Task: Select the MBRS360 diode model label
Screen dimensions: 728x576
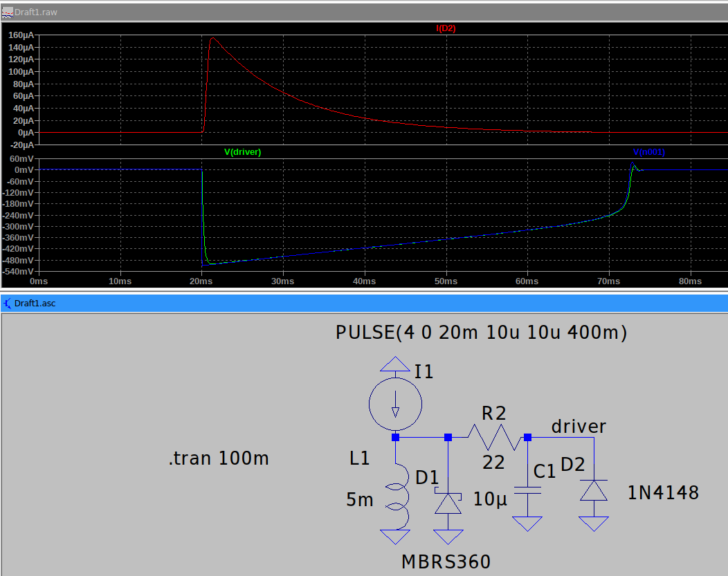Action: click(x=446, y=561)
